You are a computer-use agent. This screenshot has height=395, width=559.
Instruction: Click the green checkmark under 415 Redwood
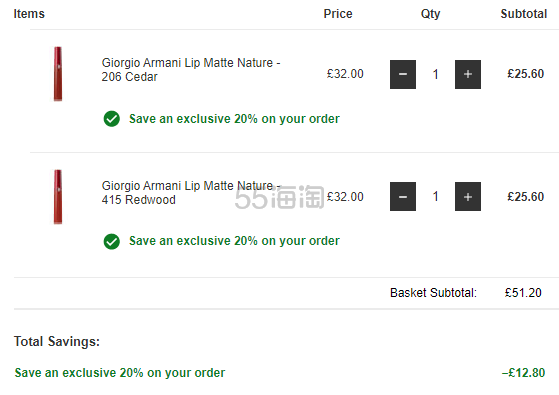click(x=112, y=241)
